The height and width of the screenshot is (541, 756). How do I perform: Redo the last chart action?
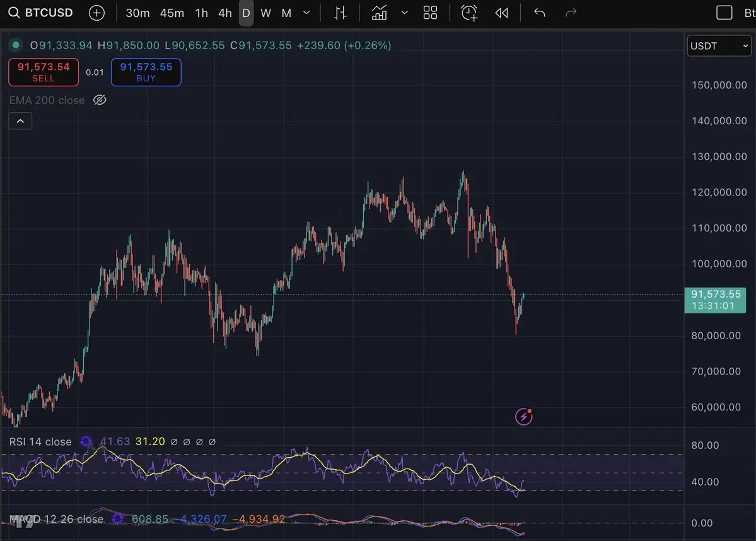point(571,13)
